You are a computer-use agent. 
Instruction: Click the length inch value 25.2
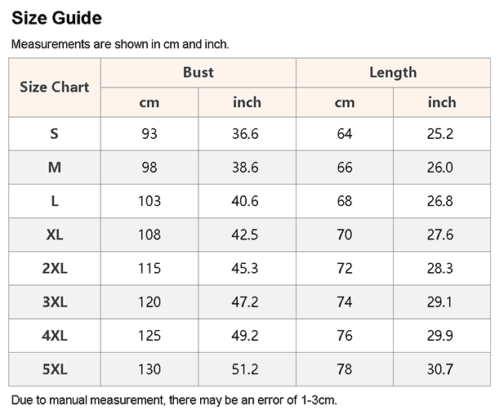coord(440,134)
